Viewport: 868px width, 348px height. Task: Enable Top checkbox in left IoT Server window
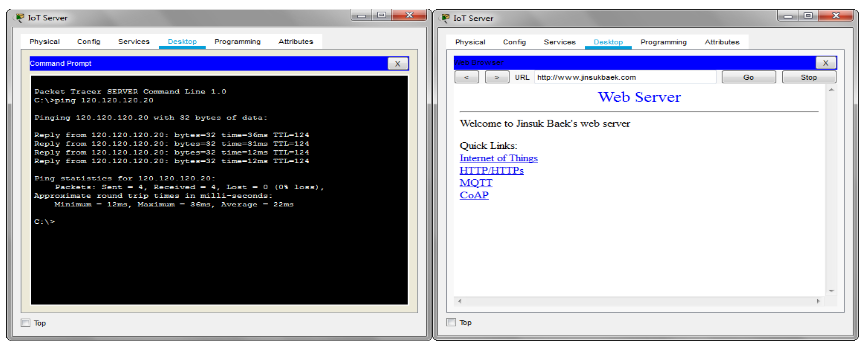click(x=26, y=323)
